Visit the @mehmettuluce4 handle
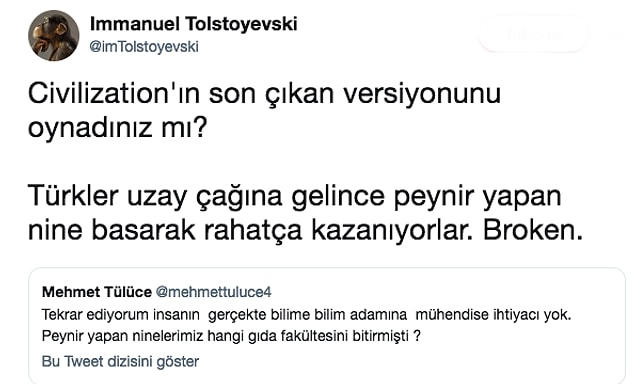Image resolution: width=635 pixels, height=384 pixels. 213,292
